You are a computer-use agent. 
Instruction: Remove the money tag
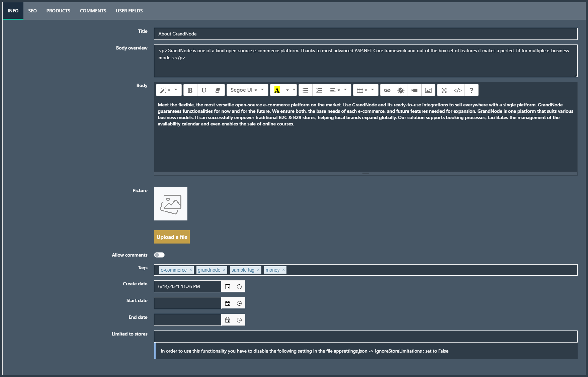point(283,270)
